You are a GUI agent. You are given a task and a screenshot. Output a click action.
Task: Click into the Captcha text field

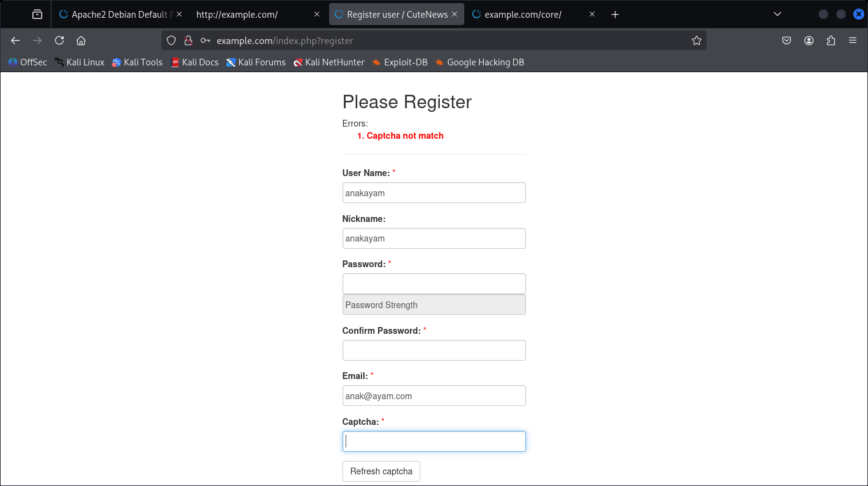coord(434,441)
